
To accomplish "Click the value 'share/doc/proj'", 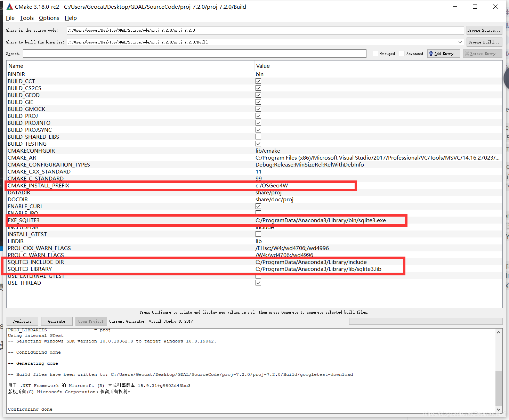I will pos(274,199).
